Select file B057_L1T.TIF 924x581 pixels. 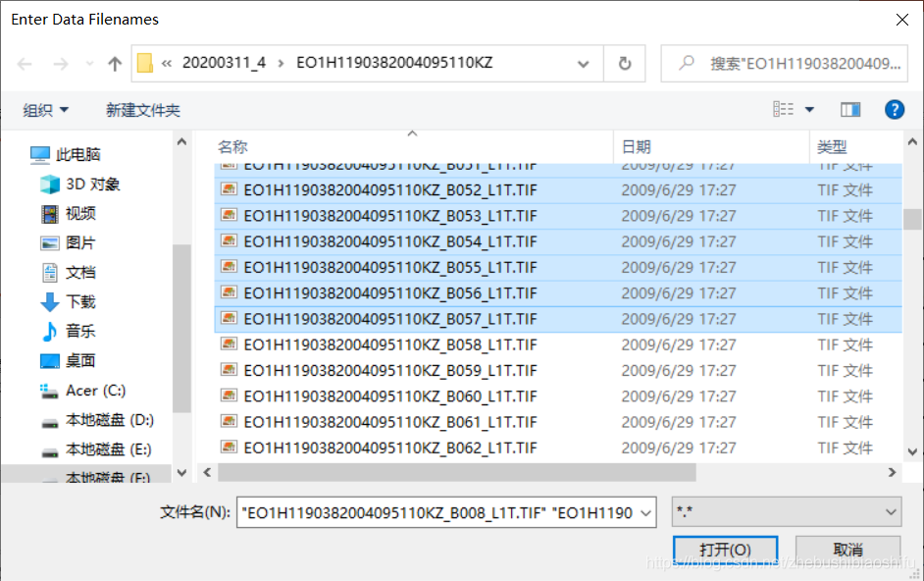(x=558, y=319)
